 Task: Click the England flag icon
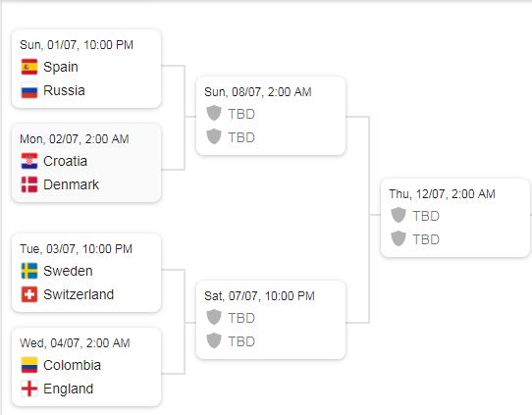29,389
